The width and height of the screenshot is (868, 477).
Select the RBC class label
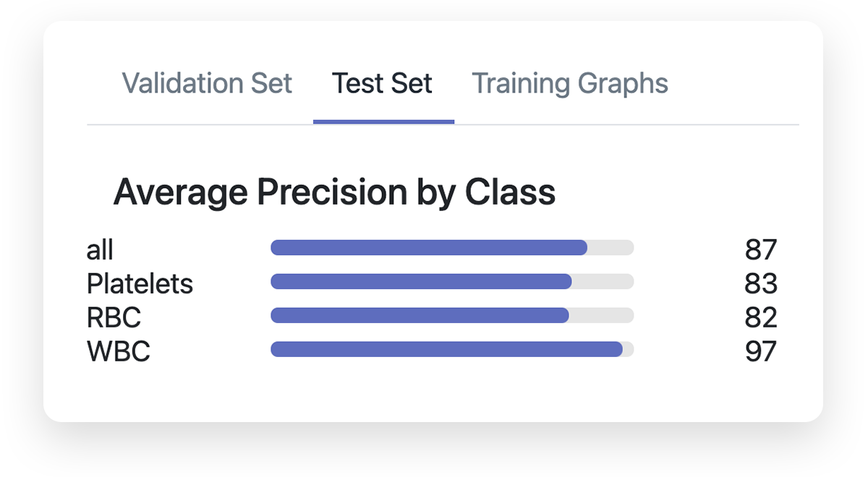click(114, 318)
